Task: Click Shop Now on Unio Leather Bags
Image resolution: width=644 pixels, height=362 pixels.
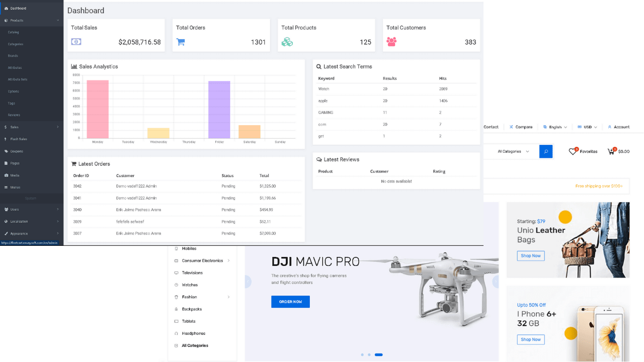Action: pyautogui.click(x=531, y=256)
